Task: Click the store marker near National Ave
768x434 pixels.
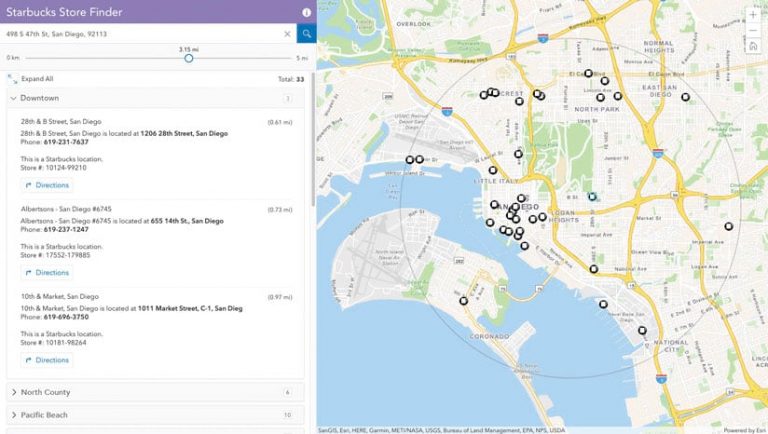Action: 594,269
